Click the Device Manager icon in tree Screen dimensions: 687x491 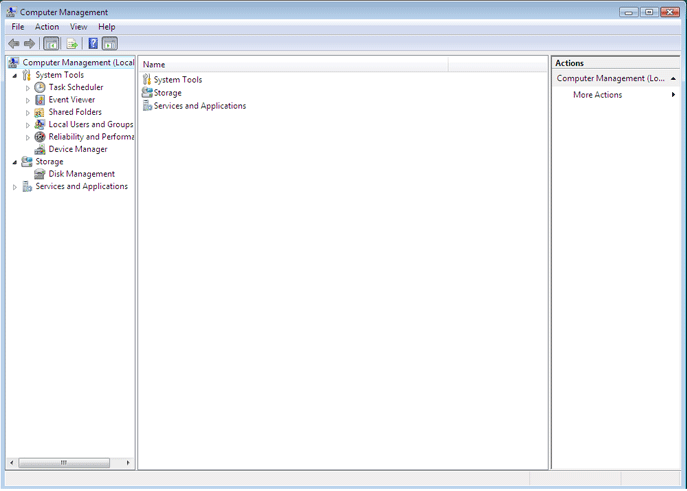click(x=40, y=149)
